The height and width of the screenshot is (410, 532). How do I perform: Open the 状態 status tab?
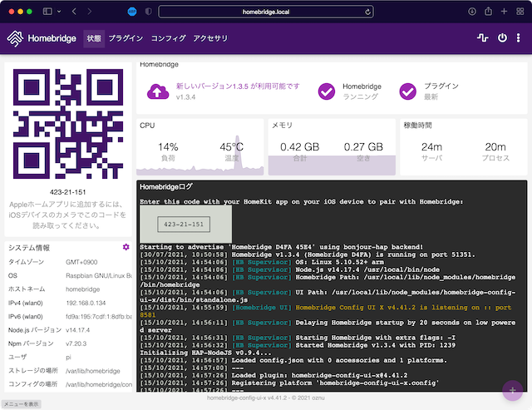click(x=94, y=38)
